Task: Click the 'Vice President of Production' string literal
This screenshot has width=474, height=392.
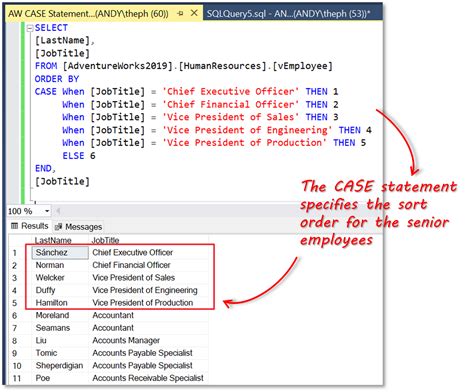Action: (244, 143)
